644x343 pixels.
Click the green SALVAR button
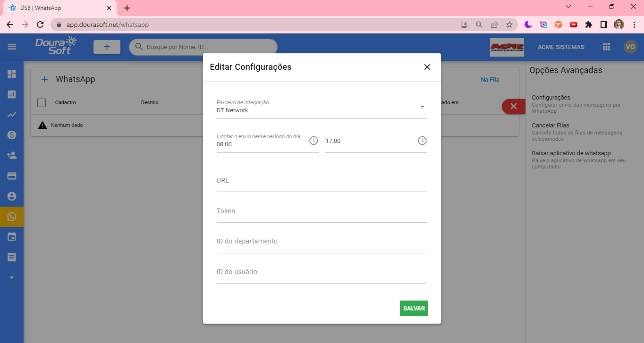[414, 308]
